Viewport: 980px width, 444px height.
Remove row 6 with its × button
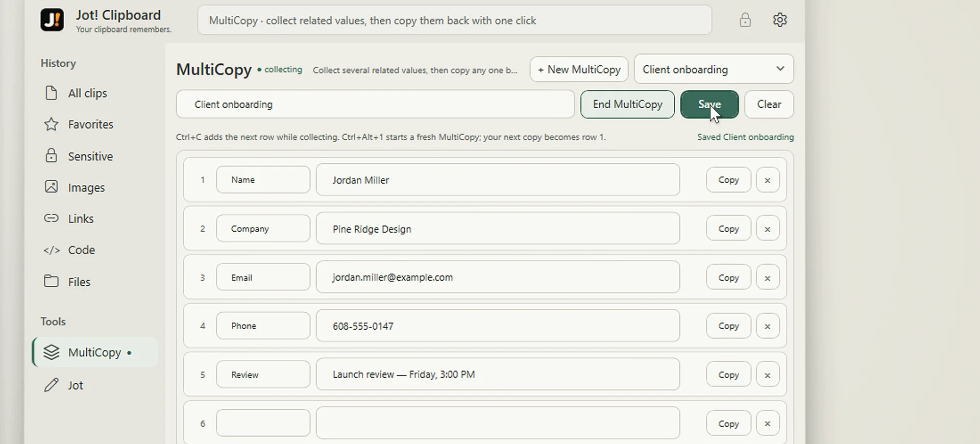tap(767, 423)
